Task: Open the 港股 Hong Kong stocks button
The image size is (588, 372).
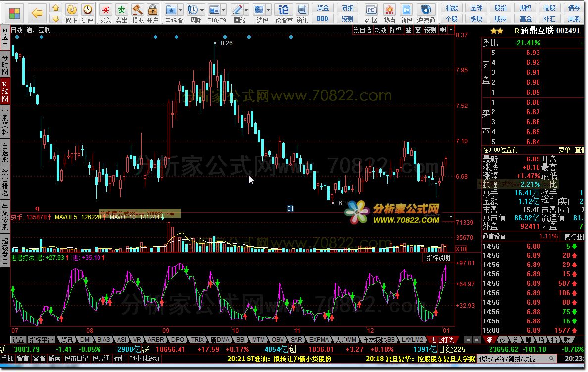Action: coord(549,8)
